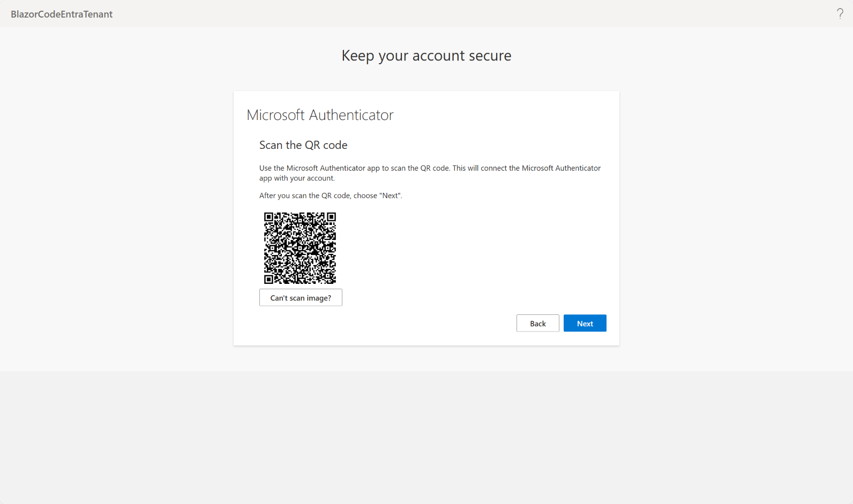
Task: Open the help question mark icon
Action: point(840,14)
